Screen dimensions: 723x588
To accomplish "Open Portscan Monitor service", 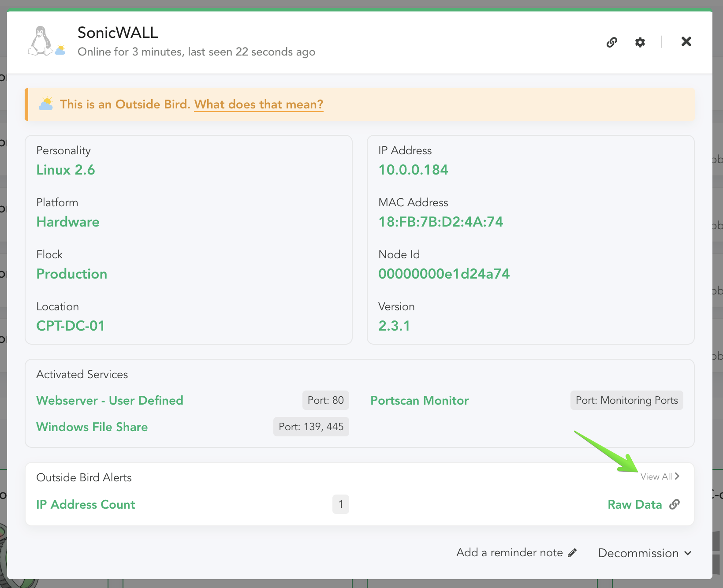I will pyautogui.click(x=419, y=400).
